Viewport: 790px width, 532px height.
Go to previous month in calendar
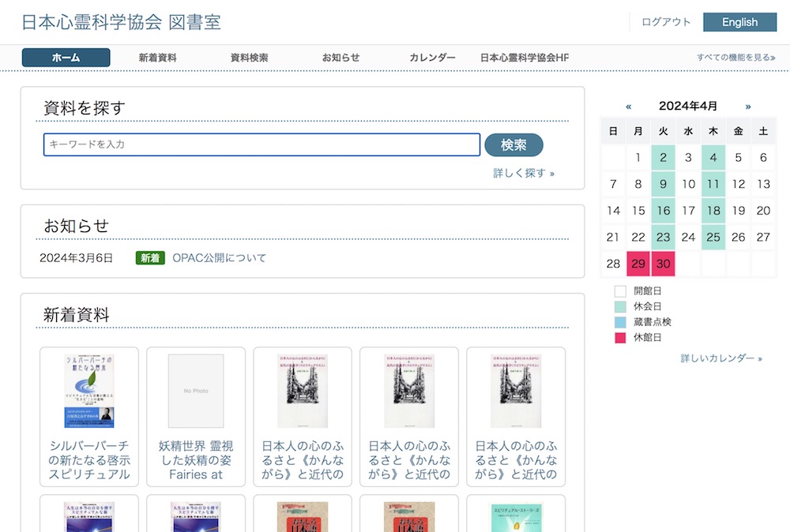[x=629, y=107]
